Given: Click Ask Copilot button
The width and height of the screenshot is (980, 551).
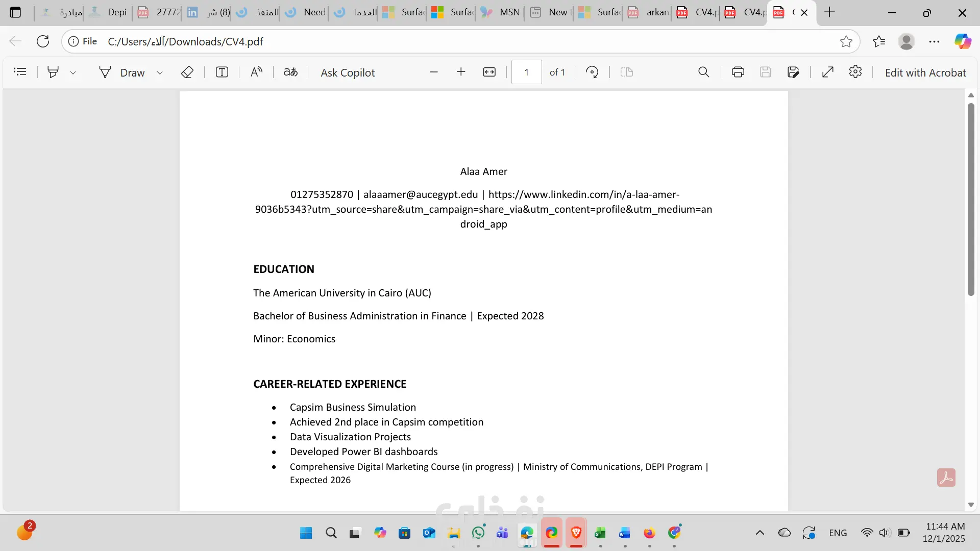Looking at the screenshot, I should (x=348, y=72).
